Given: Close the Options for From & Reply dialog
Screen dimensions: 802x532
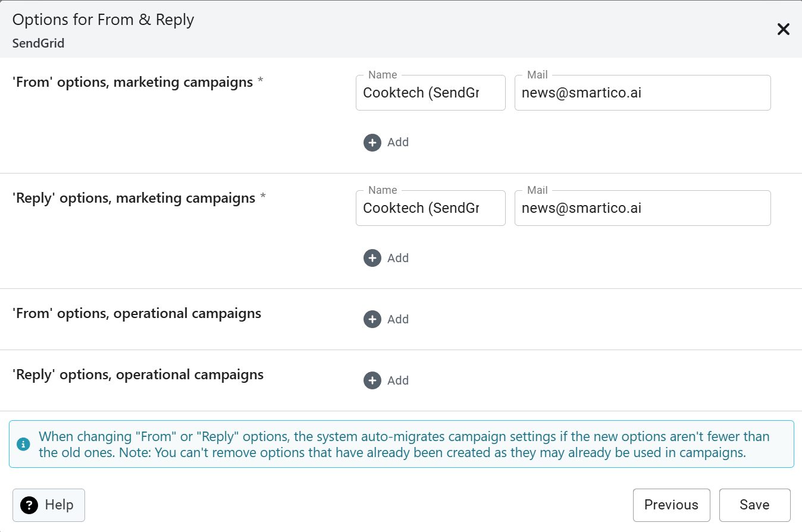Looking at the screenshot, I should click(x=783, y=29).
